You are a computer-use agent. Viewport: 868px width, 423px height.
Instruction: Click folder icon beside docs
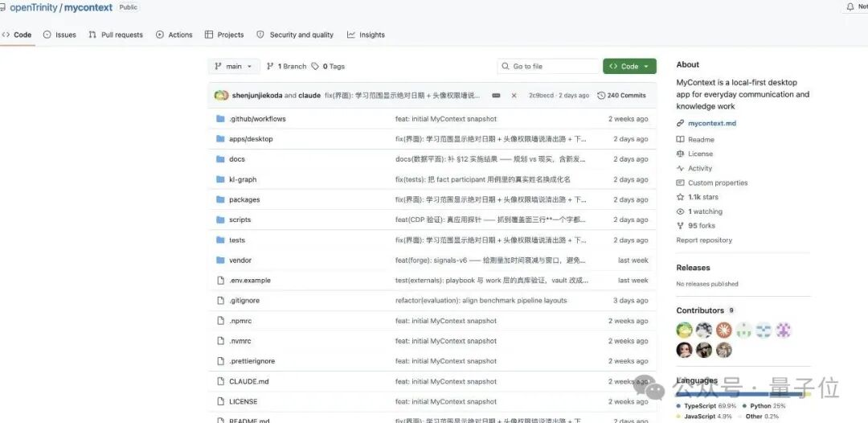[x=220, y=159]
